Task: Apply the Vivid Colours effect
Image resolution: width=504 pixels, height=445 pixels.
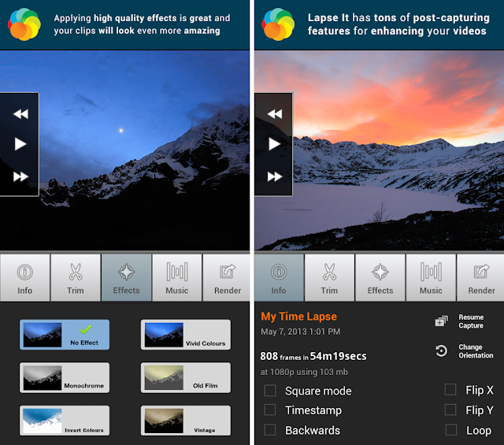Action: pyautogui.click(x=186, y=335)
